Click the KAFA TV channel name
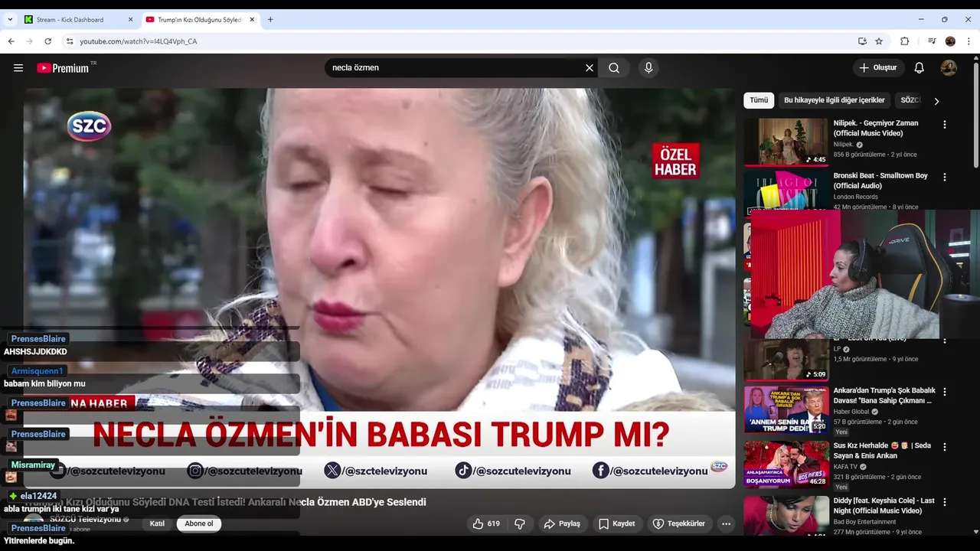This screenshot has width=980, height=551. point(847,467)
